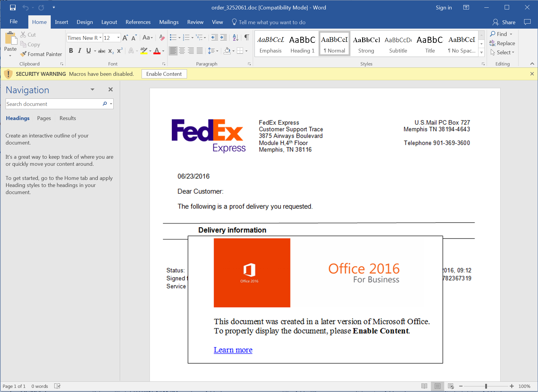Screen dimensions: 538x392
Task: Open the font name dropdown
Action: point(100,38)
